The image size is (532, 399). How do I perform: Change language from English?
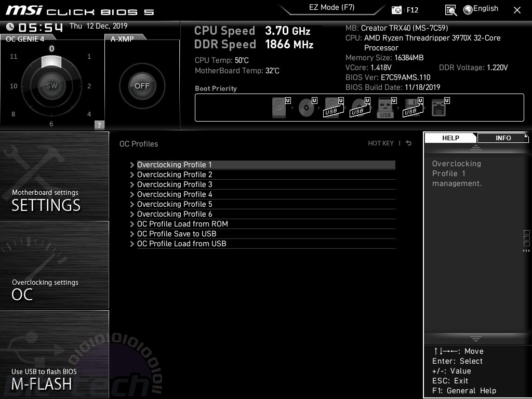pos(486,8)
